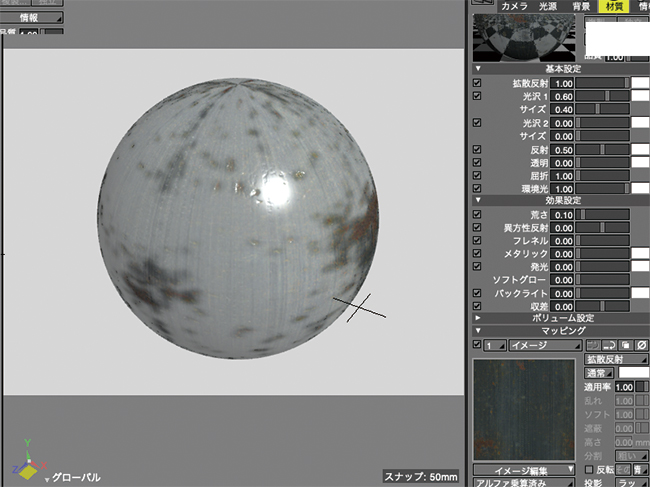Image resolution: width=650 pixels, height=487 pixels.
Task: Click the dimmed curved-arrow layer icon
Action: pos(593,345)
